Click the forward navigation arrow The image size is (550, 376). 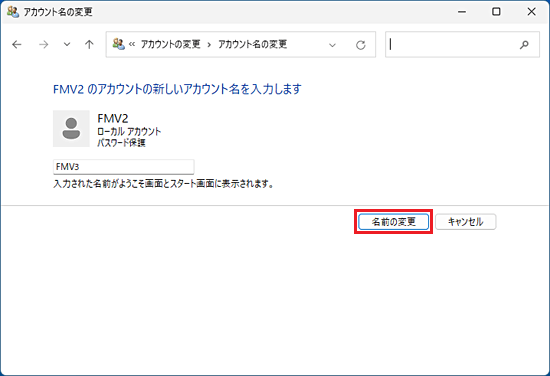43,45
